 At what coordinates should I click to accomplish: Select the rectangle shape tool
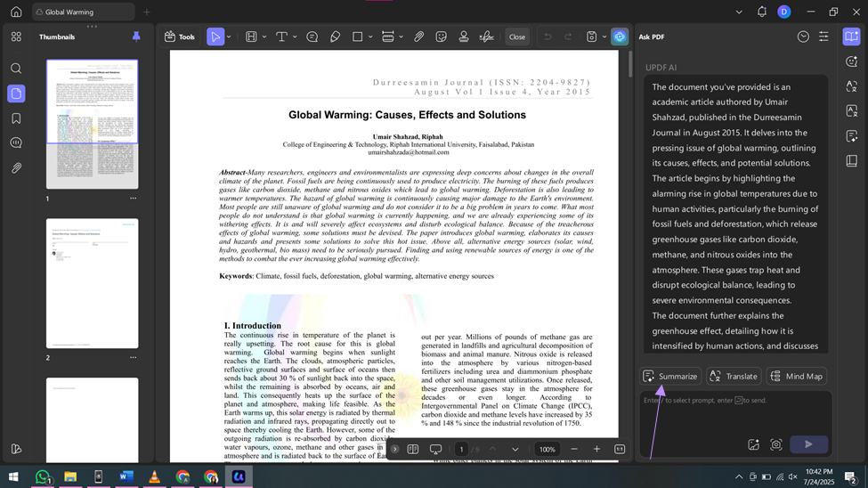pos(358,37)
